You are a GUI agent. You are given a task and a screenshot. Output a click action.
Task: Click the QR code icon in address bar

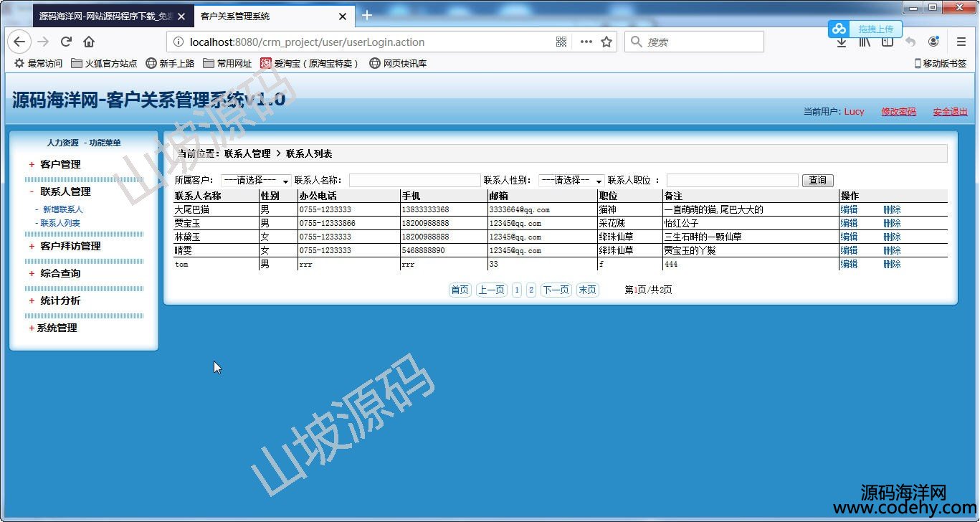click(x=561, y=42)
